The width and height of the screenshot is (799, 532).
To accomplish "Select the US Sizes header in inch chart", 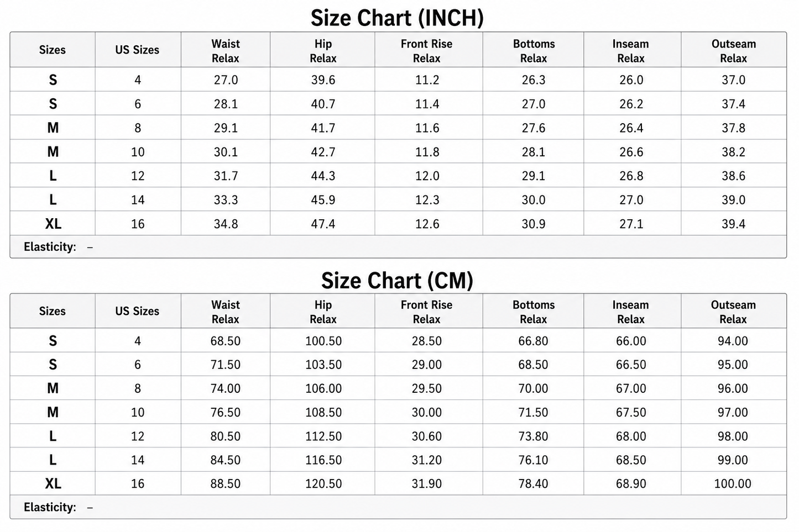I will click(137, 50).
